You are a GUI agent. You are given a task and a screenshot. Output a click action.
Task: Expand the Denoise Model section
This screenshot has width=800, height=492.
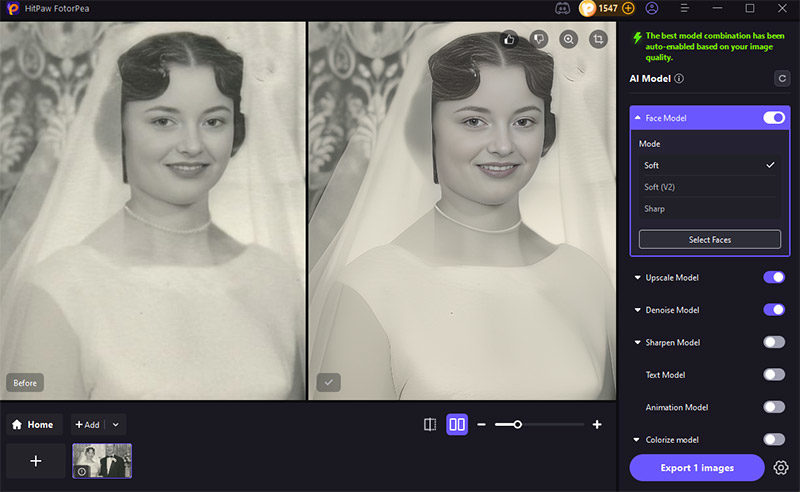(x=638, y=310)
